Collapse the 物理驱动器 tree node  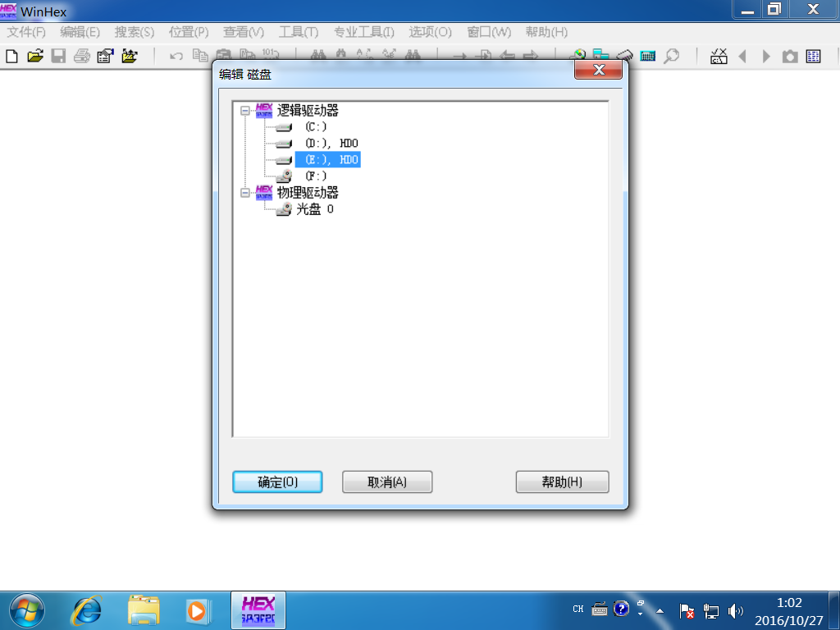click(x=245, y=193)
